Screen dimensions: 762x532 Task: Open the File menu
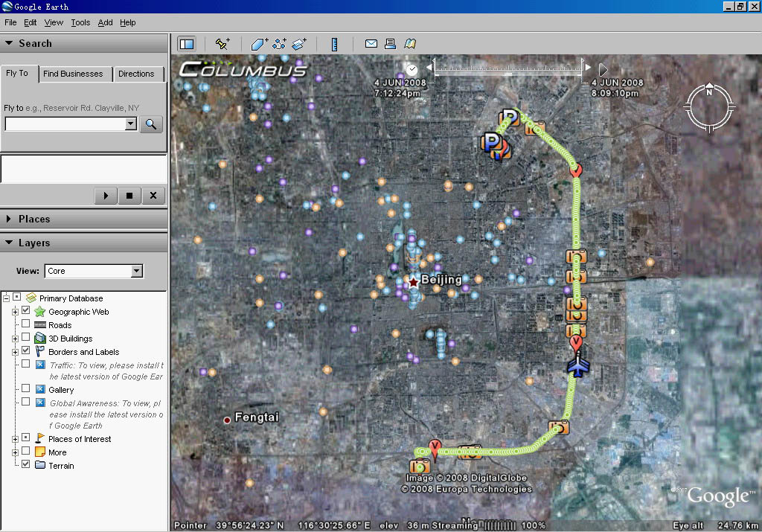(10, 22)
